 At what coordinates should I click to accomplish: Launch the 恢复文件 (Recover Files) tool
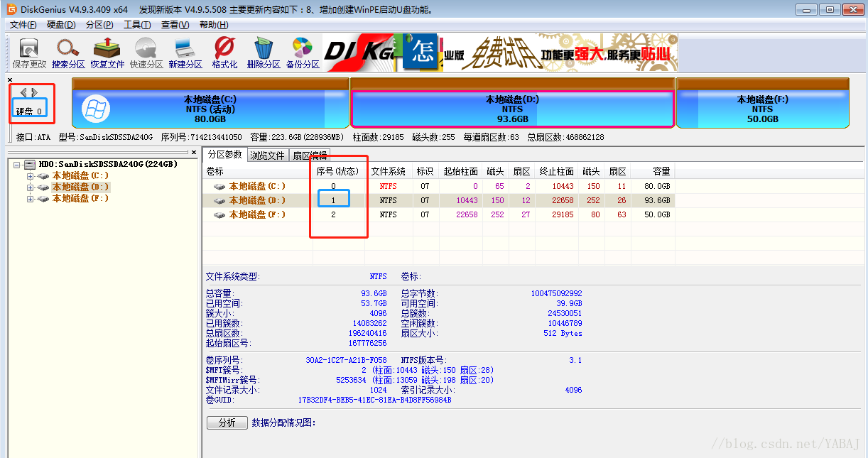[107, 53]
